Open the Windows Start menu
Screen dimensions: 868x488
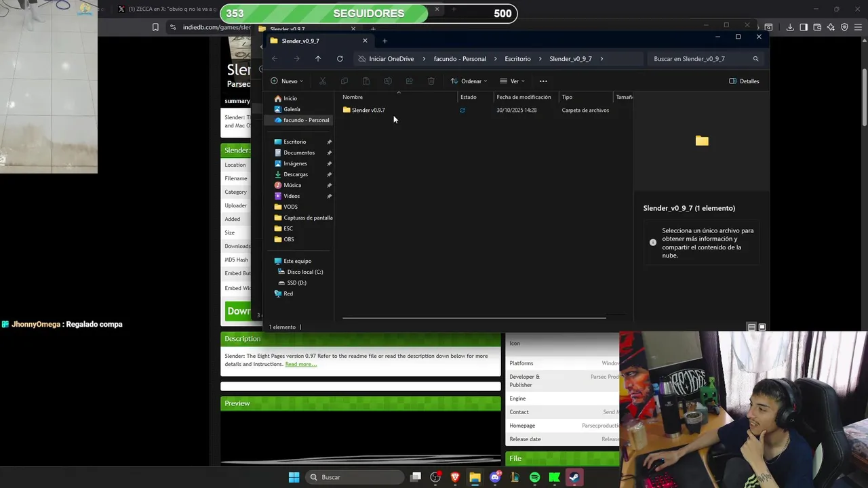[x=294, y=477]
